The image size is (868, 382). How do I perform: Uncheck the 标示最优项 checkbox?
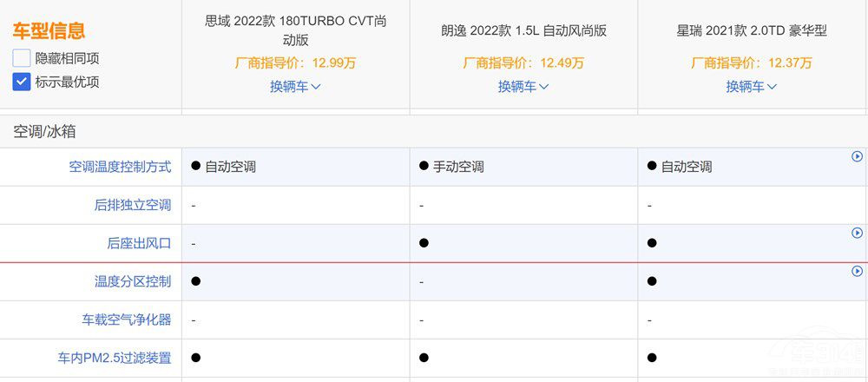pos(22,82)
